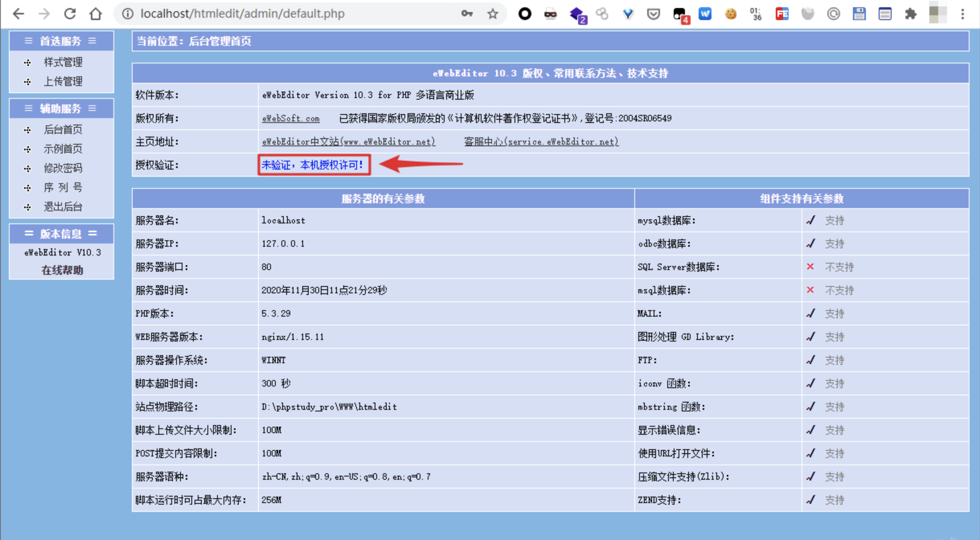The image size is (980, 540).
Task: Open the blue W extension
Action: [705, 14]
